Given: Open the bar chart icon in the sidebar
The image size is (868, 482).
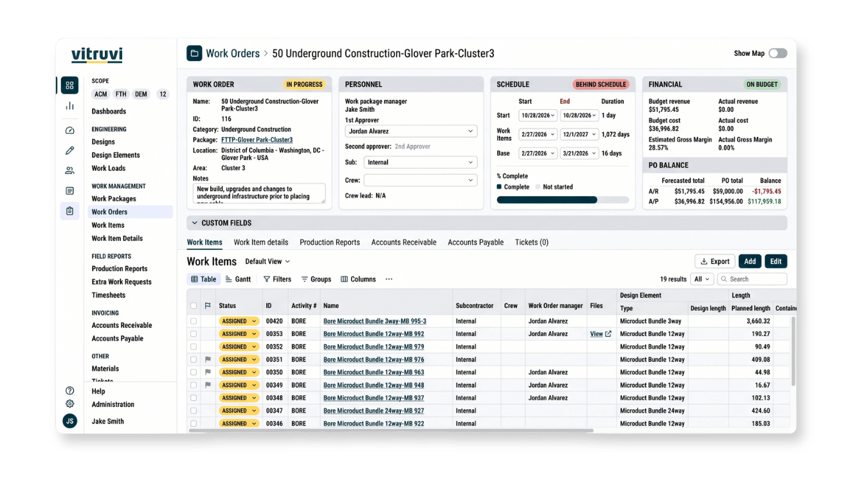Looking at the screenshot, I should pyautogui.click(x=69, y=106).
